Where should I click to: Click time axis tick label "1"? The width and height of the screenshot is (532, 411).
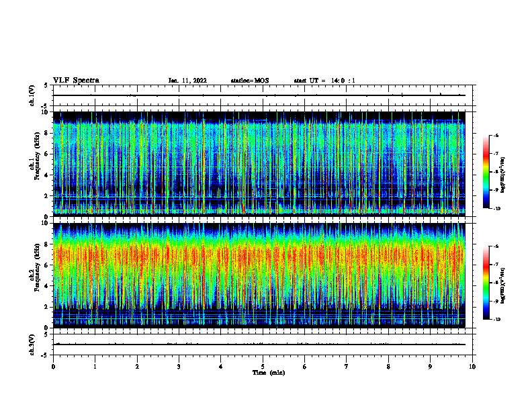click(x=95, y=367)
